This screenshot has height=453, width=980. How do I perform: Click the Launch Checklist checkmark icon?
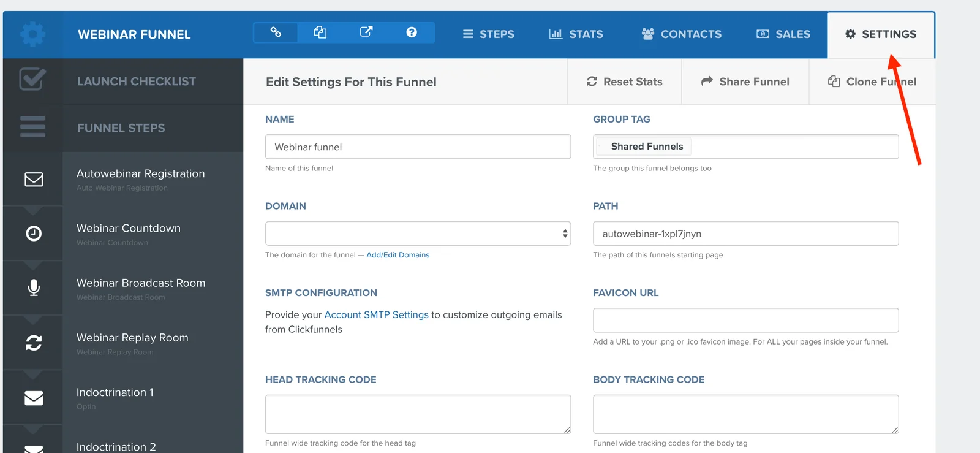33,80
